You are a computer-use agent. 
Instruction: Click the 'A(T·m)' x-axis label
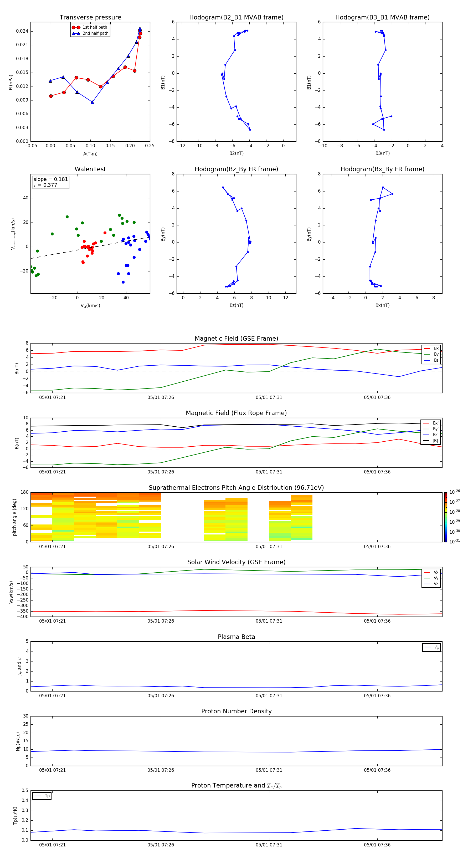(x=90, y=154)
